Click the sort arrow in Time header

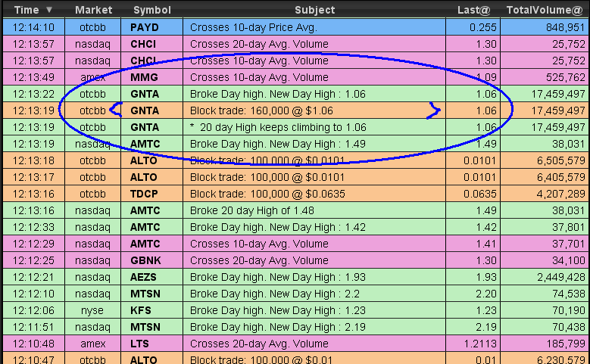(49, 10)
